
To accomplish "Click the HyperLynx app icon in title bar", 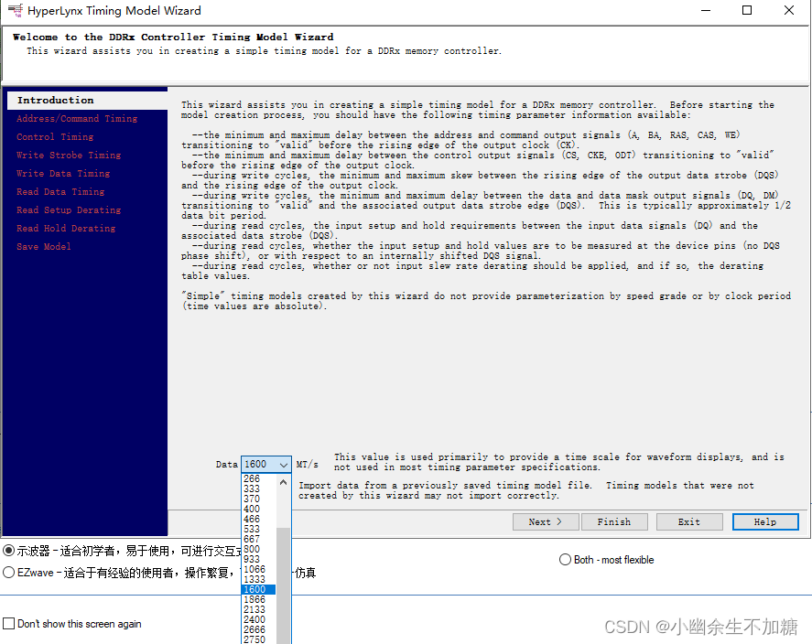I will (x=16, y=10).
